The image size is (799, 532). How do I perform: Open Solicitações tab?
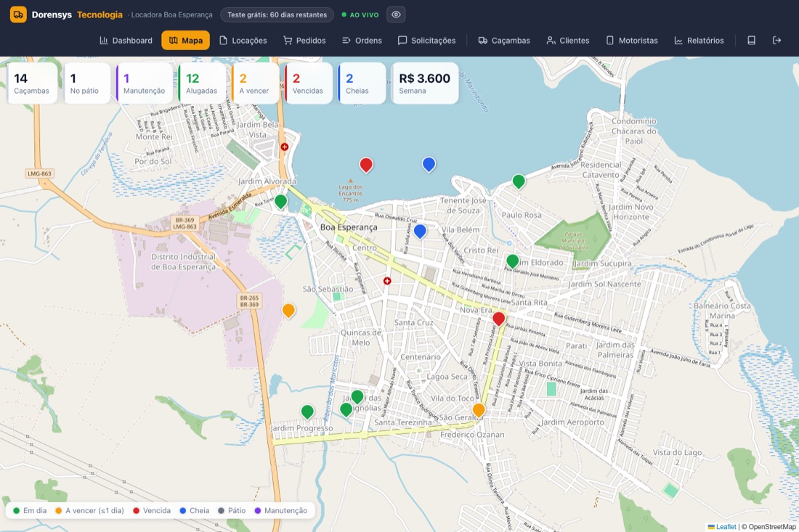pyautogui.click(x=427, y=40)
